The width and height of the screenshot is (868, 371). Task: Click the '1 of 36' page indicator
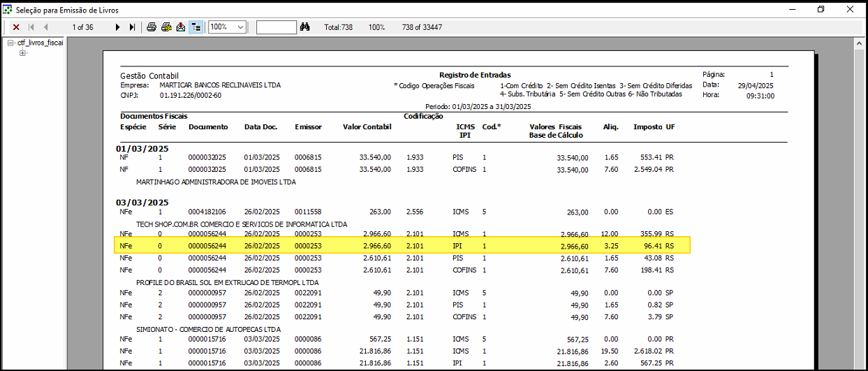83,27
